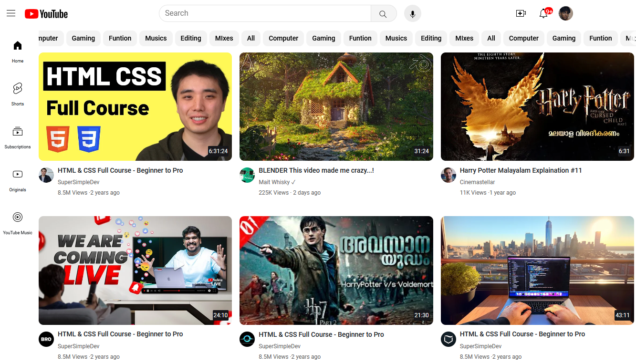Open the WE ARE COMING LIVE thumbnail
Screen dimensions: 636x364
pyautogui.click(x=135, y=270)
